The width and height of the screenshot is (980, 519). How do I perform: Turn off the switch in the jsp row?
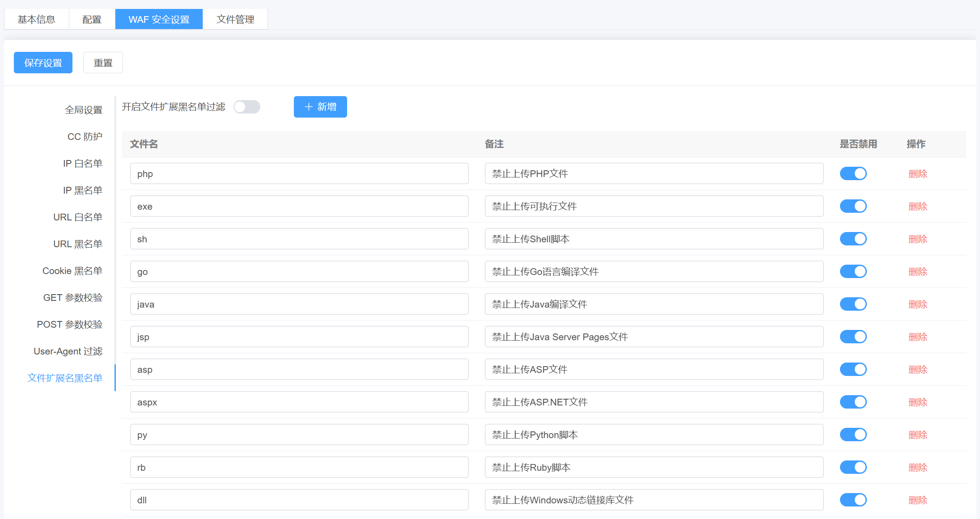coord(853,337)
